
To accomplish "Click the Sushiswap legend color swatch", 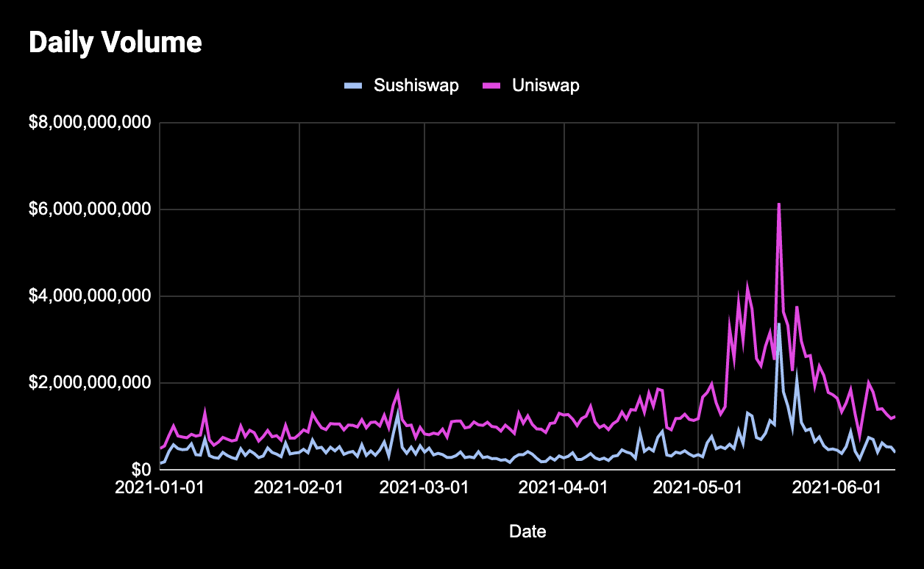I will pos(352,86).
